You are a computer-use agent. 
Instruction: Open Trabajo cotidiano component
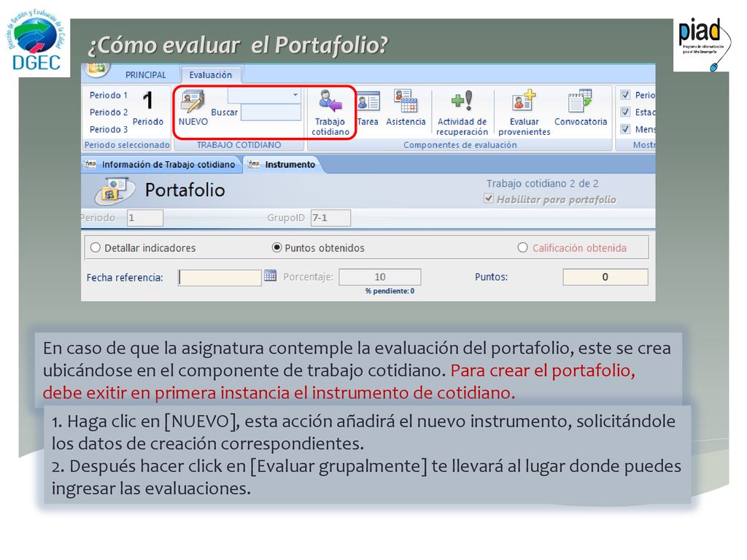[330, 112]
